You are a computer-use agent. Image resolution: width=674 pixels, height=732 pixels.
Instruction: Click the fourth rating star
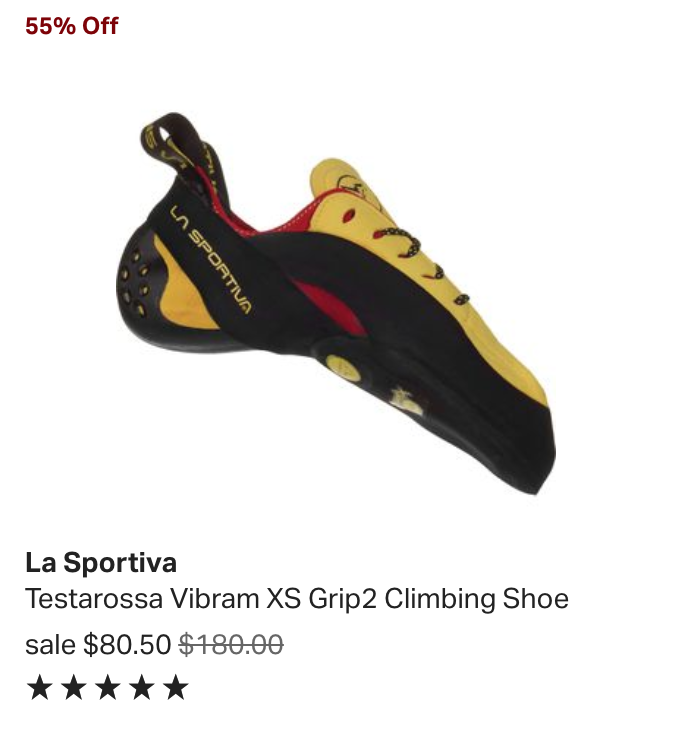click(142, 687)
